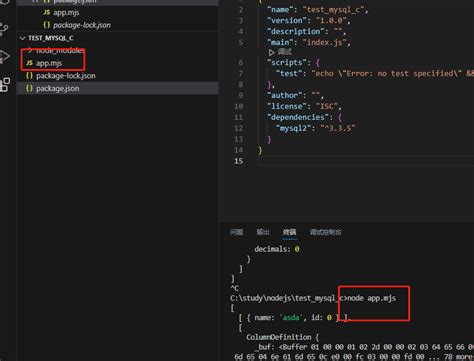Viewport: 474px width, 361px height.
Task: Open package-lock.json under TEST_MYSQL_C
Action: coord(66,76)
